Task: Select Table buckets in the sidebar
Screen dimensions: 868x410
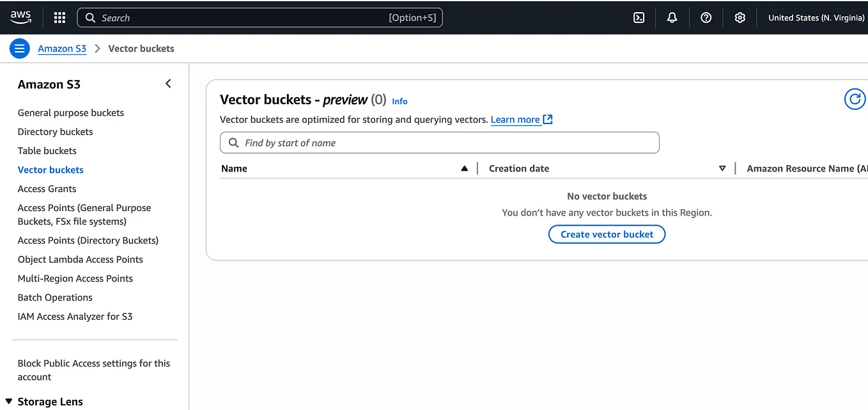Action: [47, 150]
